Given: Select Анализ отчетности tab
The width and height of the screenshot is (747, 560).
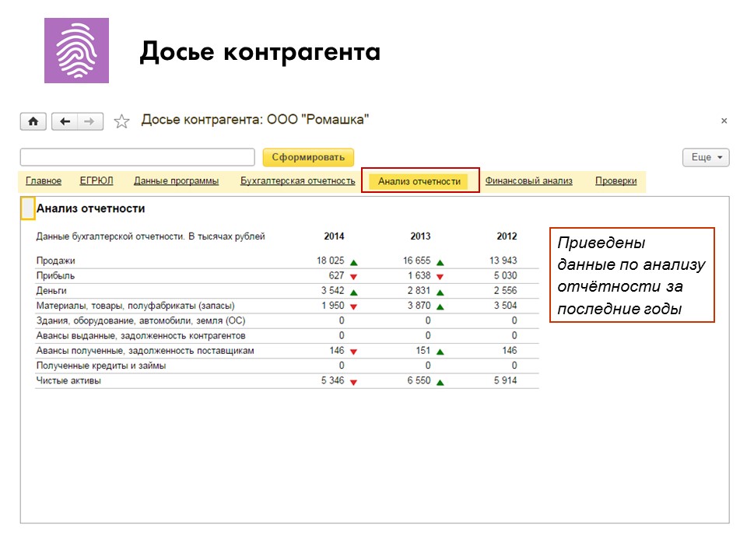Looking at the screenshot, I should 419,181.
